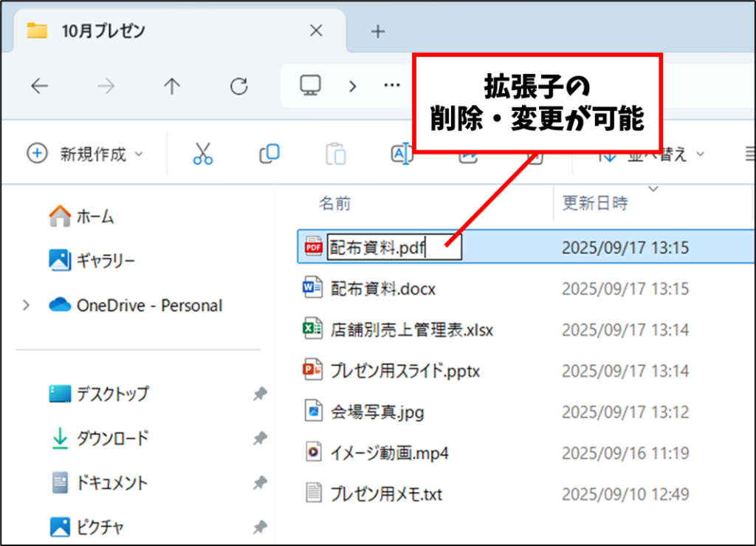Image resolution: width=756 pixels, height=546 pixels.
Task: Click the address bar ellipsis for hidden path
Action: [392, 86]
